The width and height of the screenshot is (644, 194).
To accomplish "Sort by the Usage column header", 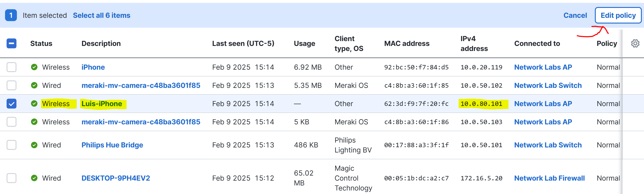I will [x=304, y=44].
